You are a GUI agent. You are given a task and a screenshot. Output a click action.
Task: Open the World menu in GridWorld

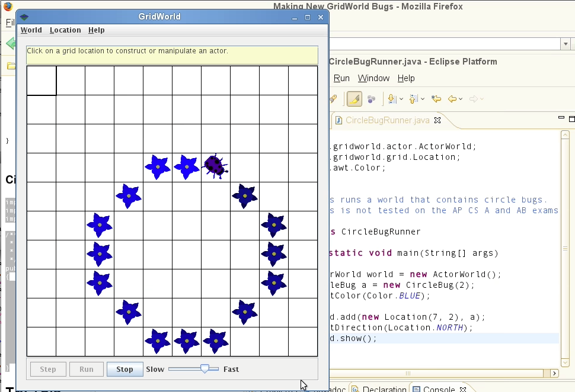click(x=31, y=30)
